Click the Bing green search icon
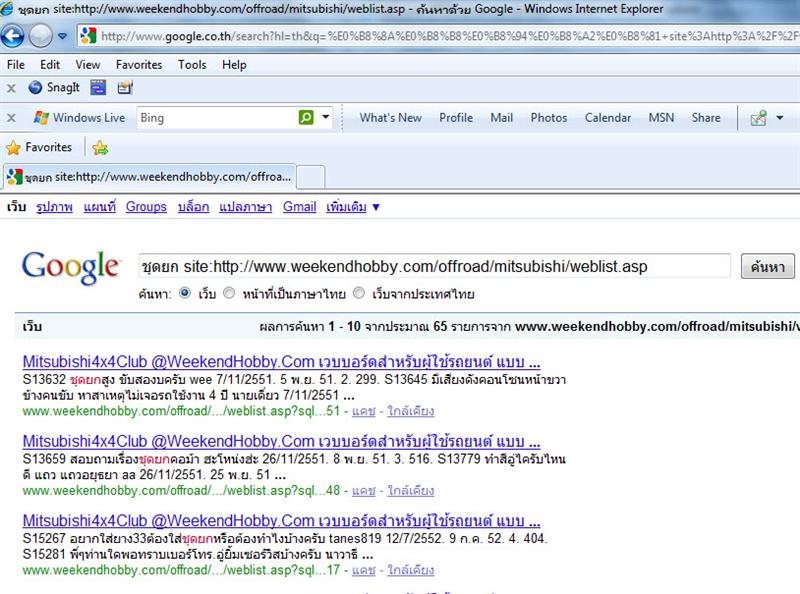 click(x=306, y=117)
